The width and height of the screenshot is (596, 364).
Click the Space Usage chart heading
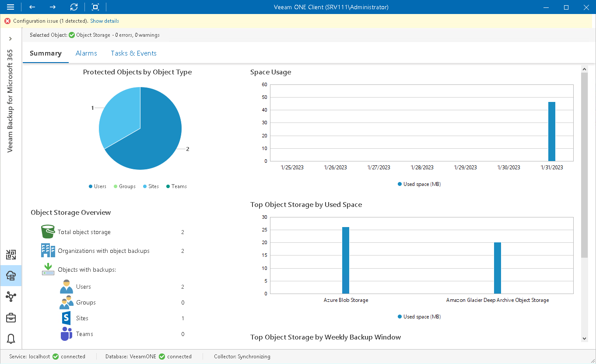(x=270, y=72)
